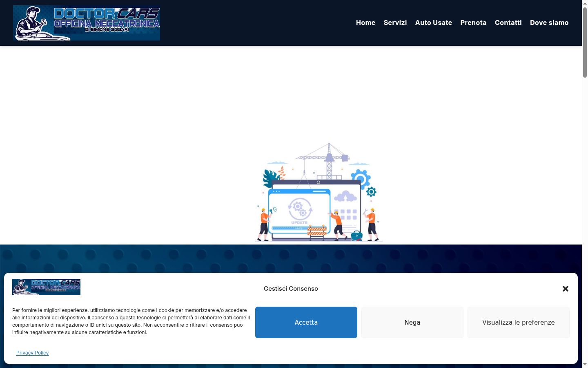Open the Auto Usate section
The width and height of the screenshot is (588, 368).
click(434, 23)
